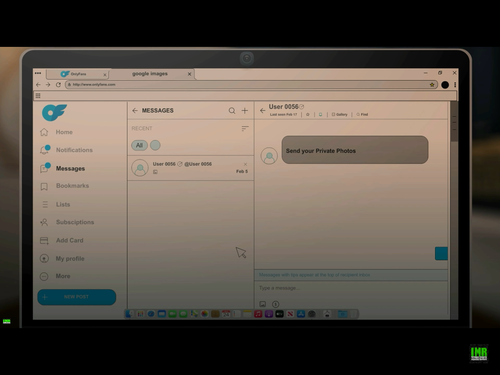500x375 pixels.
Task: Click the search icon in the Messages header
Action: (x=232, y=110)
